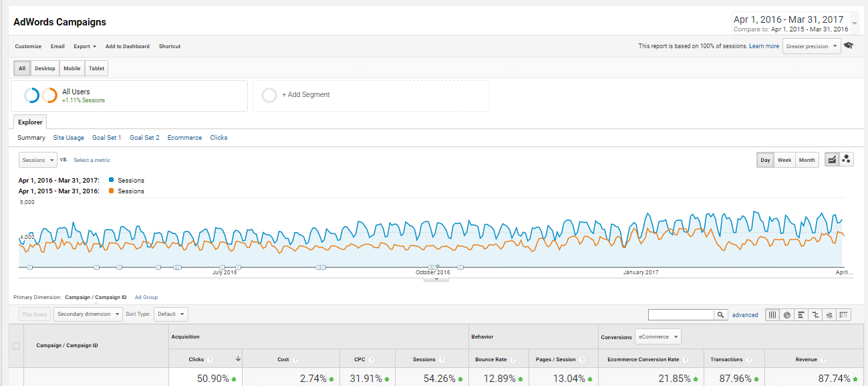Image resolution: width=868 pixels, height=386 pixels.
Task: Open the date range picker
Action: 795,23
